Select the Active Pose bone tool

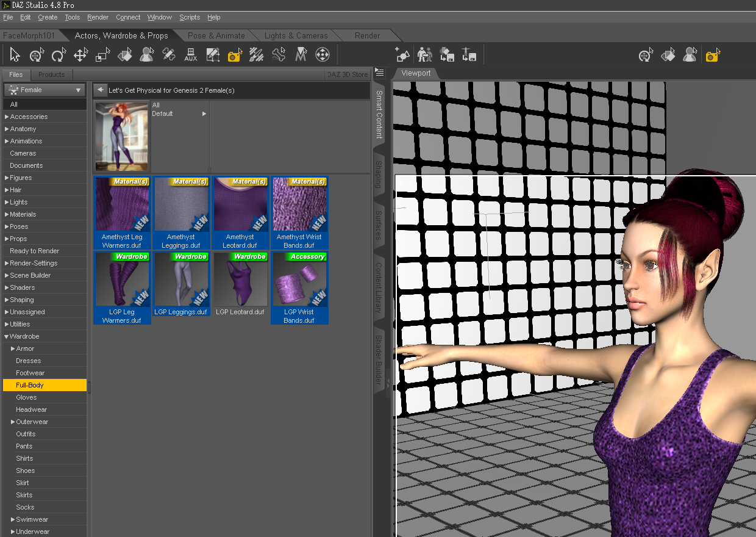pyautogui.click(x=279, y=56)
